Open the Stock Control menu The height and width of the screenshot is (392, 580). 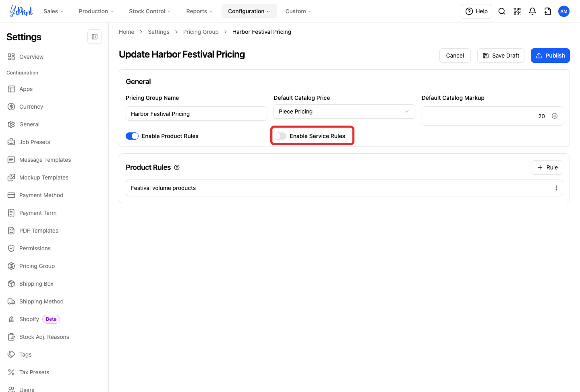(150, 11)
